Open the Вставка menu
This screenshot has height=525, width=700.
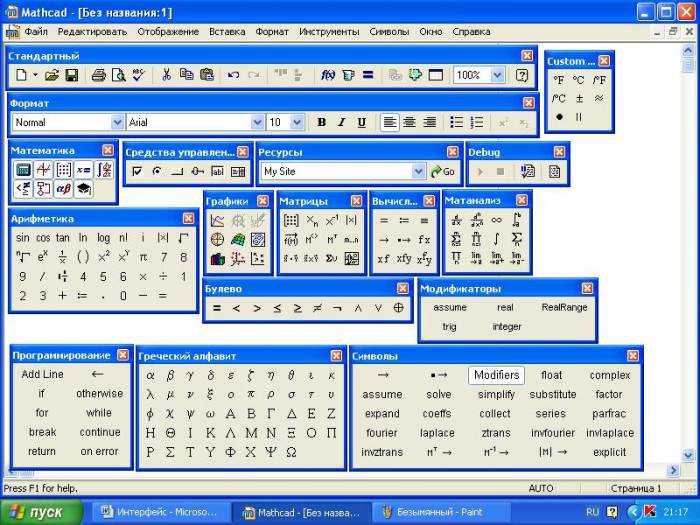click(227, 32)
